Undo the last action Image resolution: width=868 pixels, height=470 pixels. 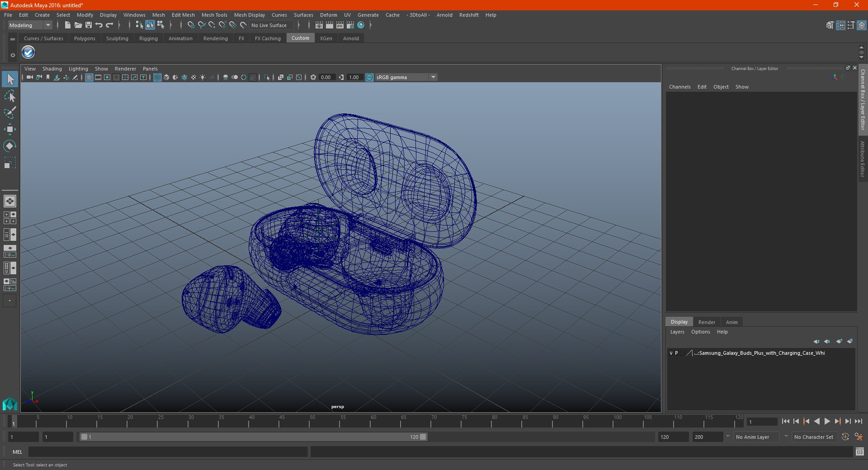point(99,25)
